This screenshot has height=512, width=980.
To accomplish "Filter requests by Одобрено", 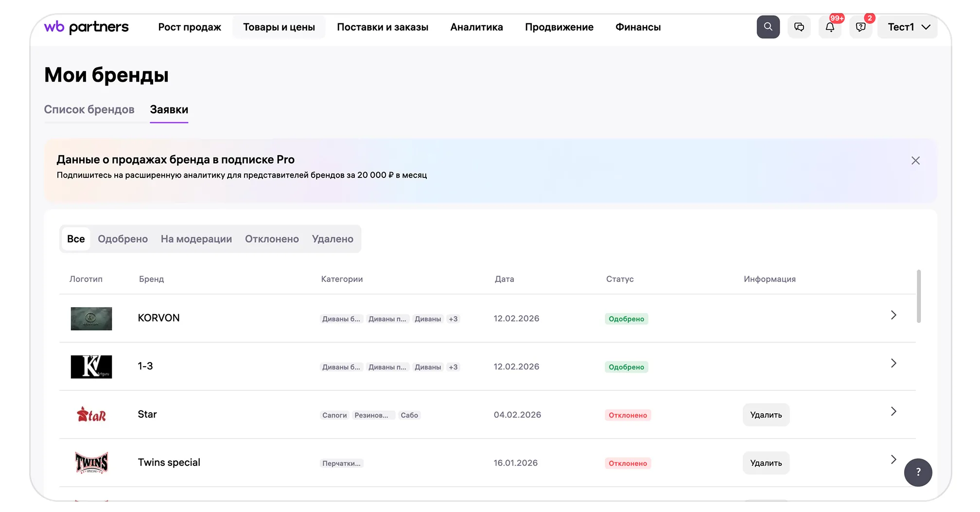I will click(122, 239).
